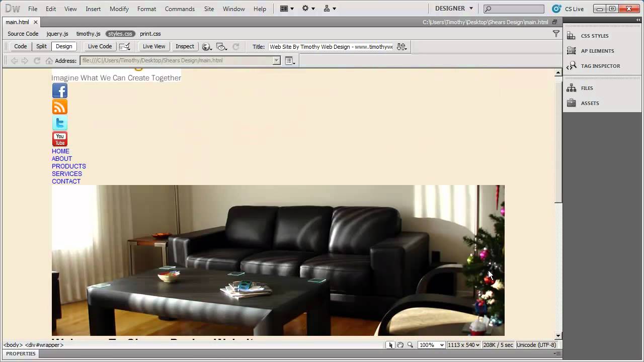Open the Site dropdown in the application bar
The width and height of the screenshot is (644, 362).
[x=330, y=9]
